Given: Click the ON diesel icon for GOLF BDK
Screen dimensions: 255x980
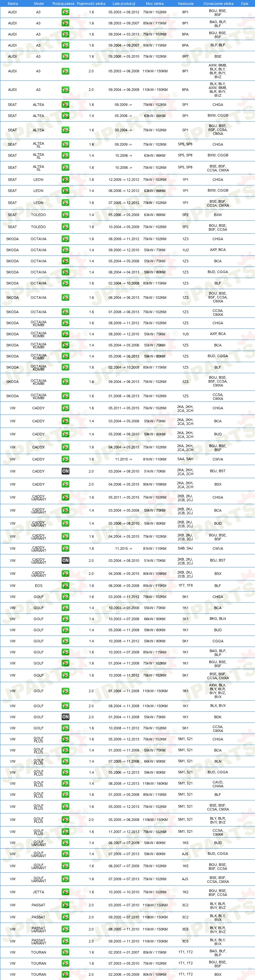Looking at the screenshot, I should click(x=66, y=717).
